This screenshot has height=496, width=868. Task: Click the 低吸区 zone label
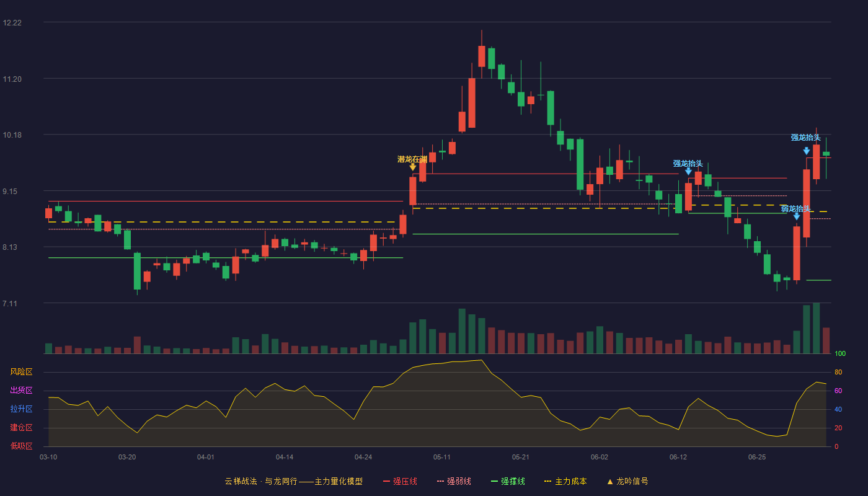pos(21,446)
